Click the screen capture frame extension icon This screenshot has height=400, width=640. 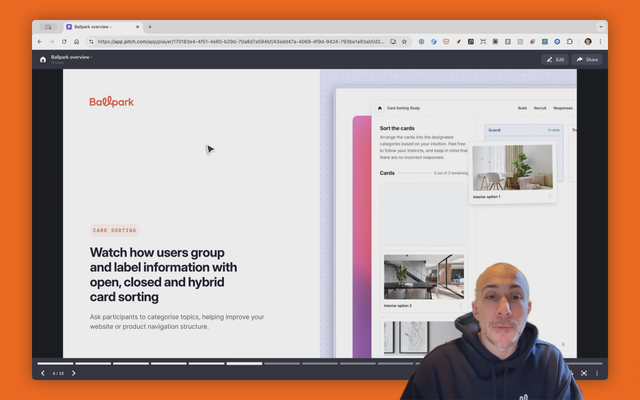tap(483, 42)
